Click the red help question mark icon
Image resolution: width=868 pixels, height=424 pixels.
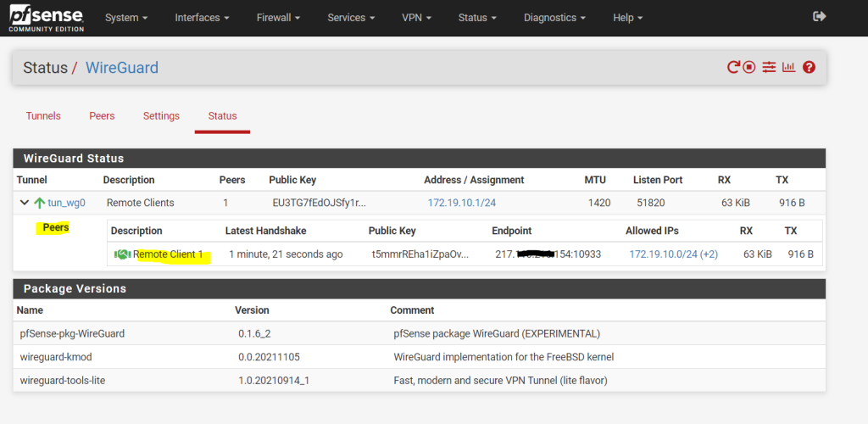point(809,68)
